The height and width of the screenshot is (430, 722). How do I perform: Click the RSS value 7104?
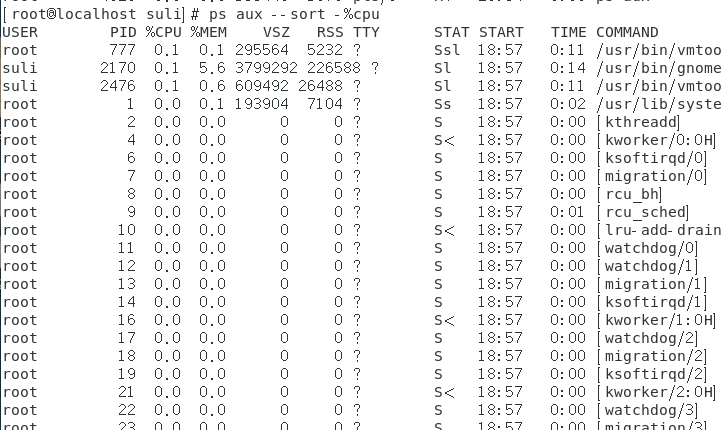[325, 104]
